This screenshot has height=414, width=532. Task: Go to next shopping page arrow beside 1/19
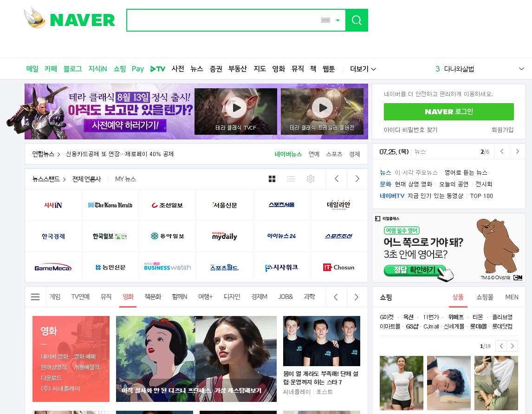513,346
